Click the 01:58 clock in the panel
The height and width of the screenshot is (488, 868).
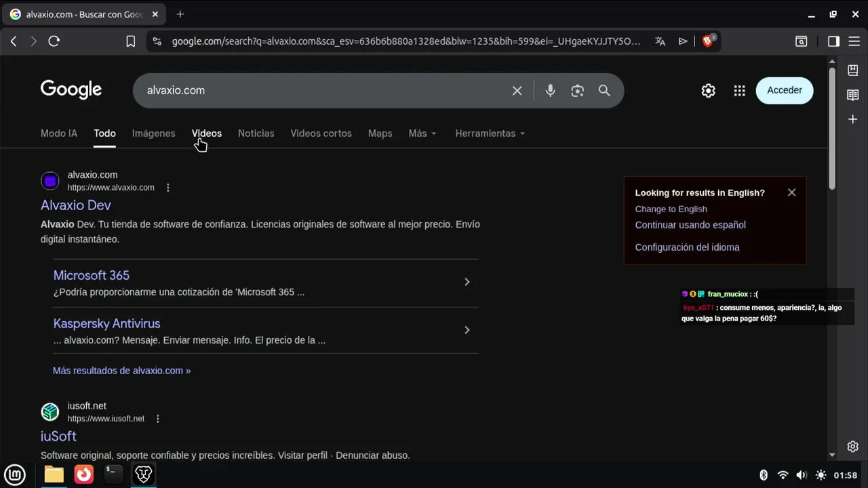coord(846,475)
